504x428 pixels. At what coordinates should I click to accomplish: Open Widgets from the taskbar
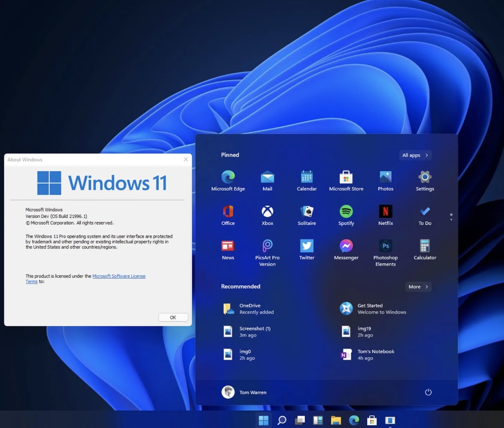click(x=318, y=420)
